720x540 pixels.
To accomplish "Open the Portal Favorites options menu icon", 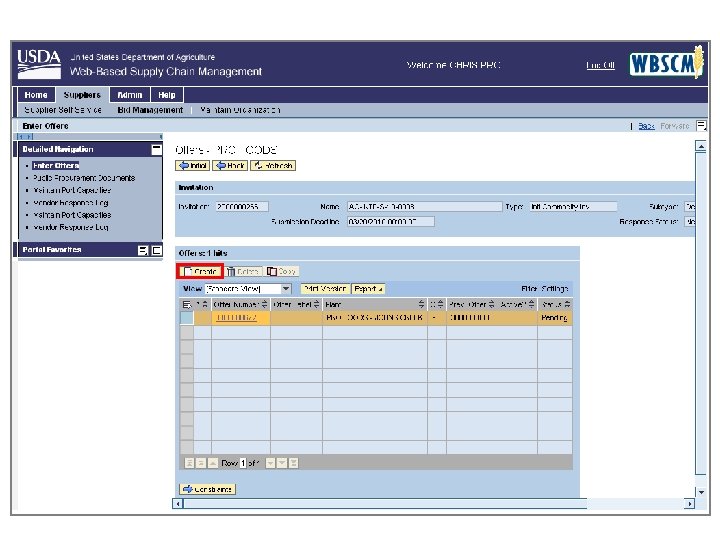I will point(143,250).
